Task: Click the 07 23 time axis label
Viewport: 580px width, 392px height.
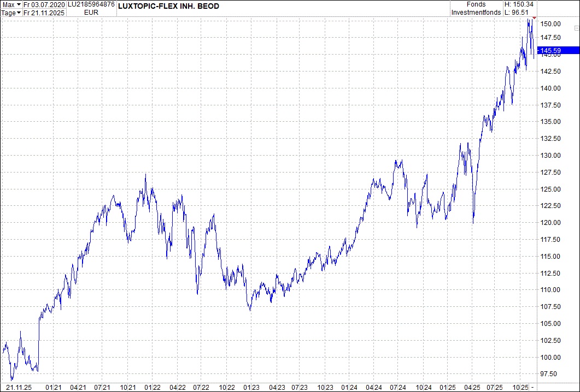Action: [300, 388]
